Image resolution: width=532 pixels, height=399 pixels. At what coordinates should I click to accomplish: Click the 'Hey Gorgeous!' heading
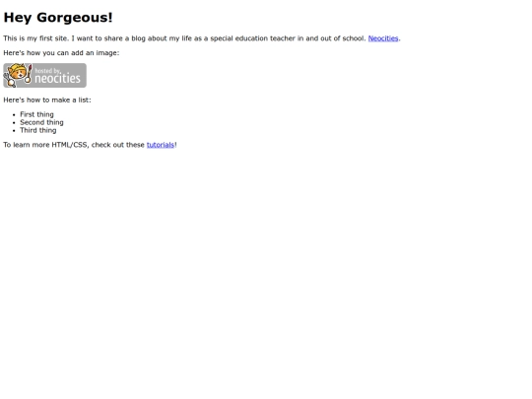[58, 18]
